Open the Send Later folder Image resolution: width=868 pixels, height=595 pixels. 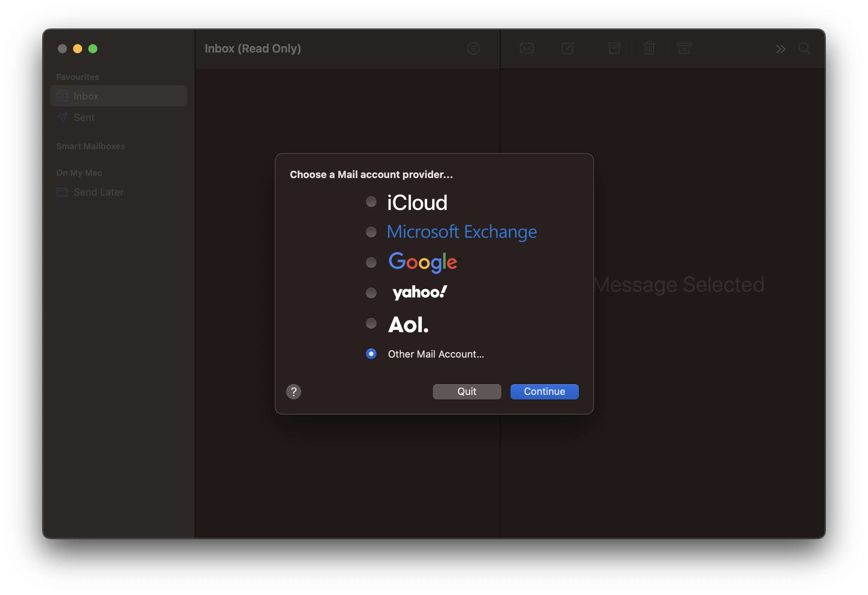point(98,192)
